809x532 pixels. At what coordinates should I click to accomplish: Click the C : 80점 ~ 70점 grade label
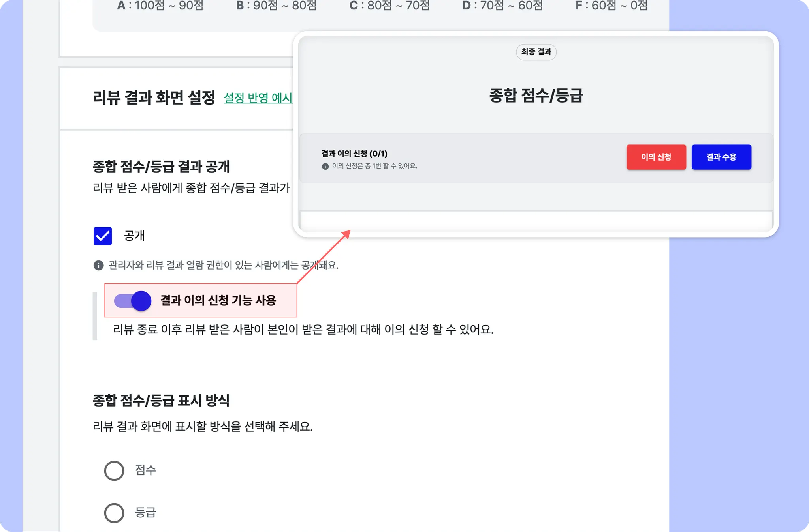click(389, 6)
